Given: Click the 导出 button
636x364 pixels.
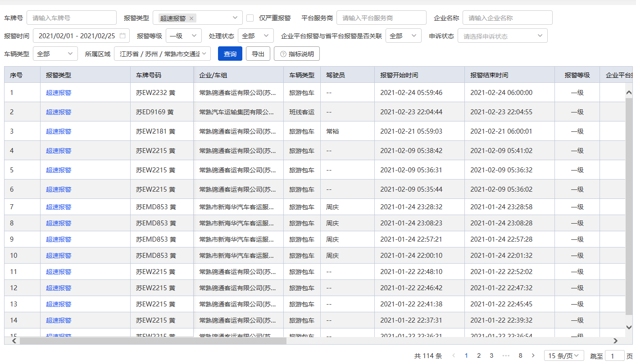Looking at the screenshot, I should click(258, 54).
